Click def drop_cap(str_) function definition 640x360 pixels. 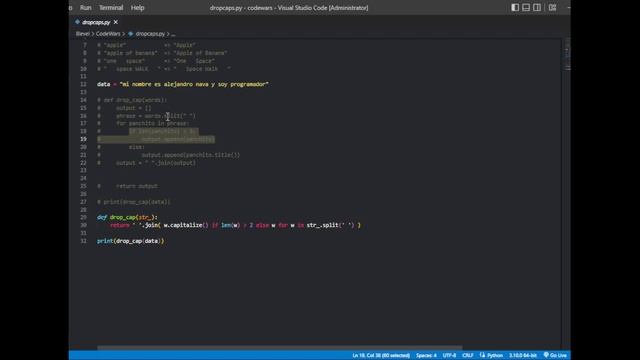click(x=127, y=218)
